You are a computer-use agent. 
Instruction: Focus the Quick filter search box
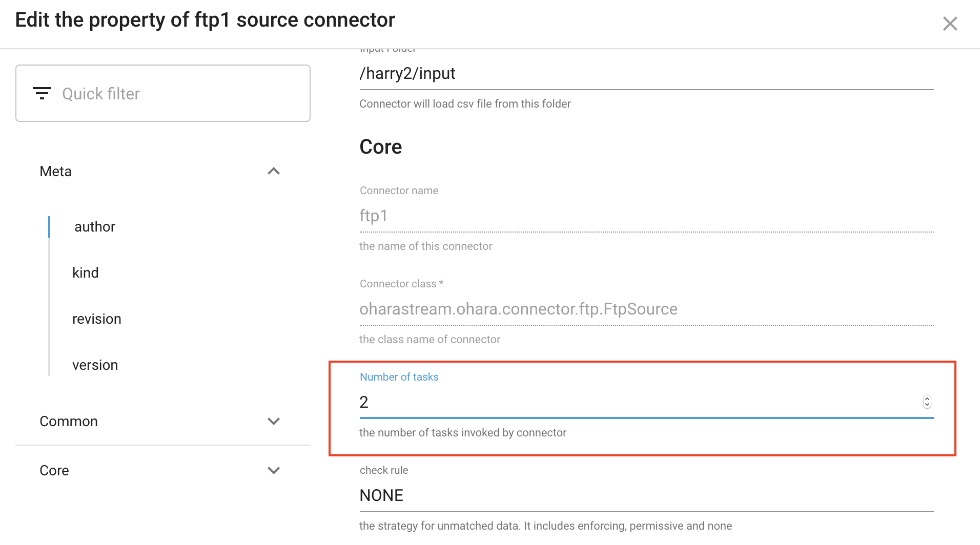point(163,93)
